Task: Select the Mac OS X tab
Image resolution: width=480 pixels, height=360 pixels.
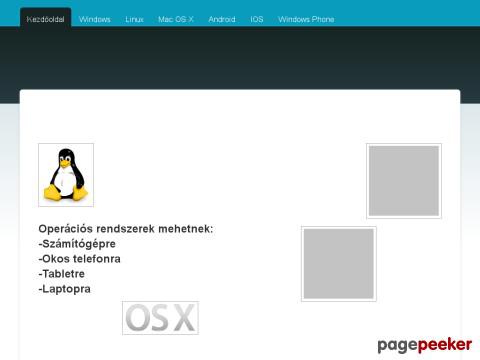Action: pyautogui.click(x=176, y=19)
